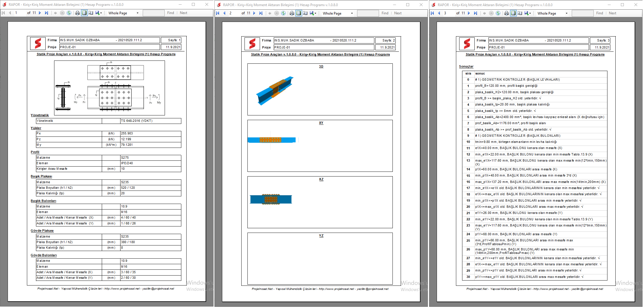Print the report from page 1 window
644x308 pixels.
(78, 13)
